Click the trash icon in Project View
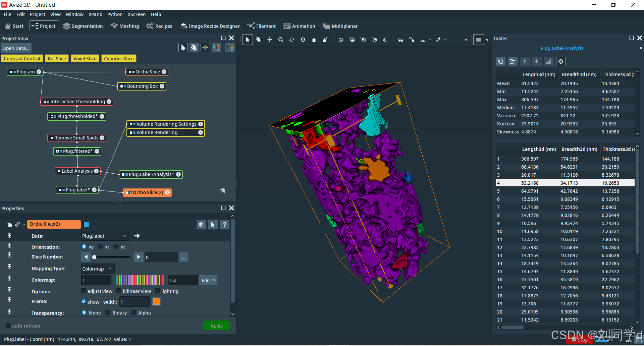The height and width of the screenshot is (346, 644). click(223, 191)
